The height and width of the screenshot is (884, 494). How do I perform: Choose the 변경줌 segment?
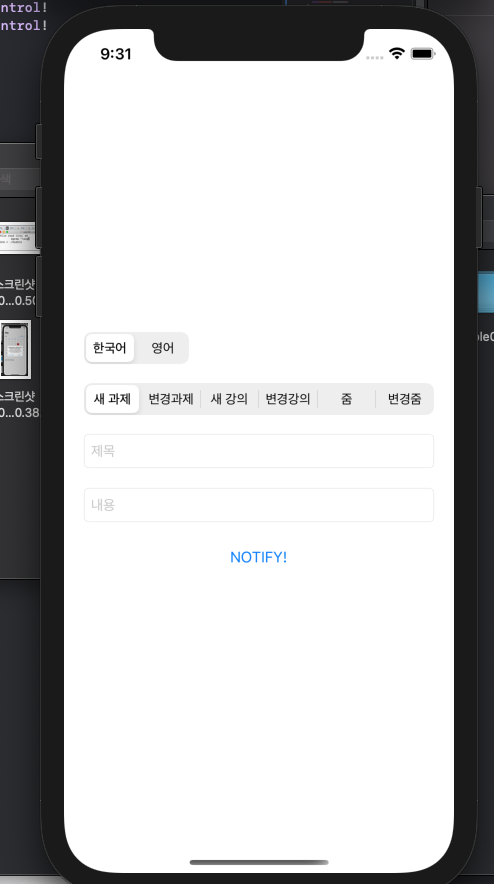pos(404,399)
